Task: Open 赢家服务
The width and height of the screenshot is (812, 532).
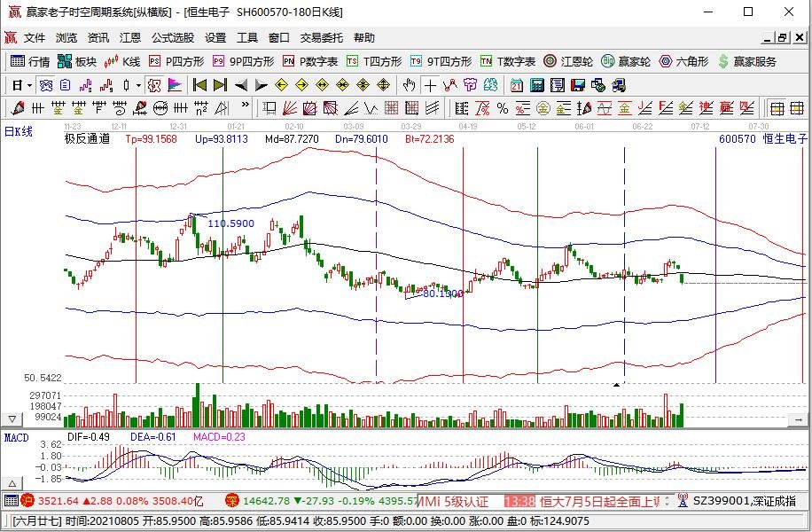Action: (x=747, y=62)
